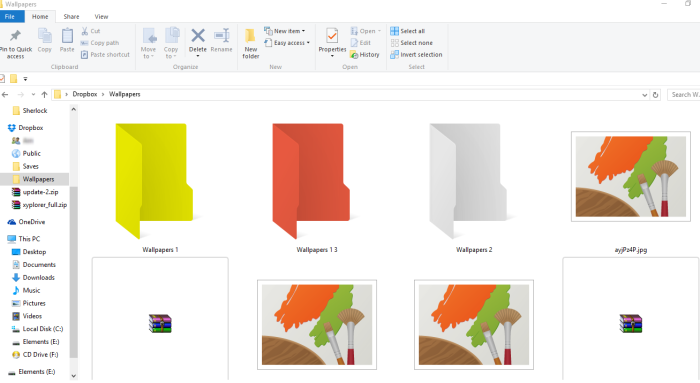Click Edit in Open group
The image size is (700, 383).
pos(361,43)
